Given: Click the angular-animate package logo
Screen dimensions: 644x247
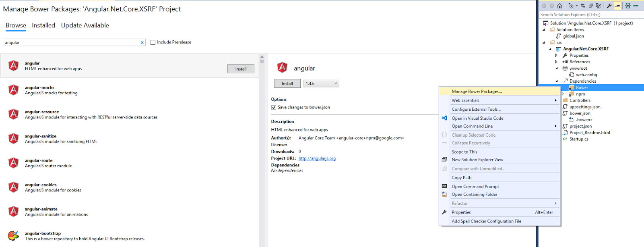Looking at the screenshot, I should pos(14,212).
